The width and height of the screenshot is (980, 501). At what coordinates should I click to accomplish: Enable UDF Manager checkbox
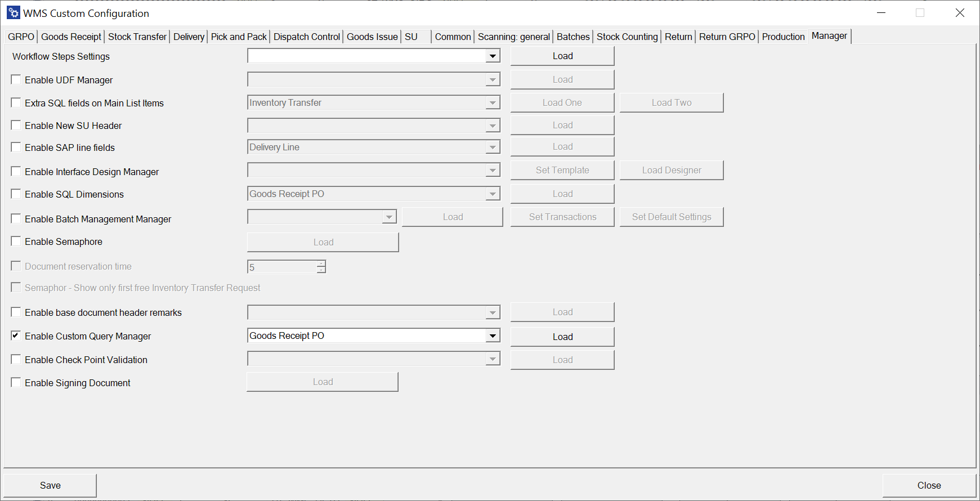click(x=16, y=80)
